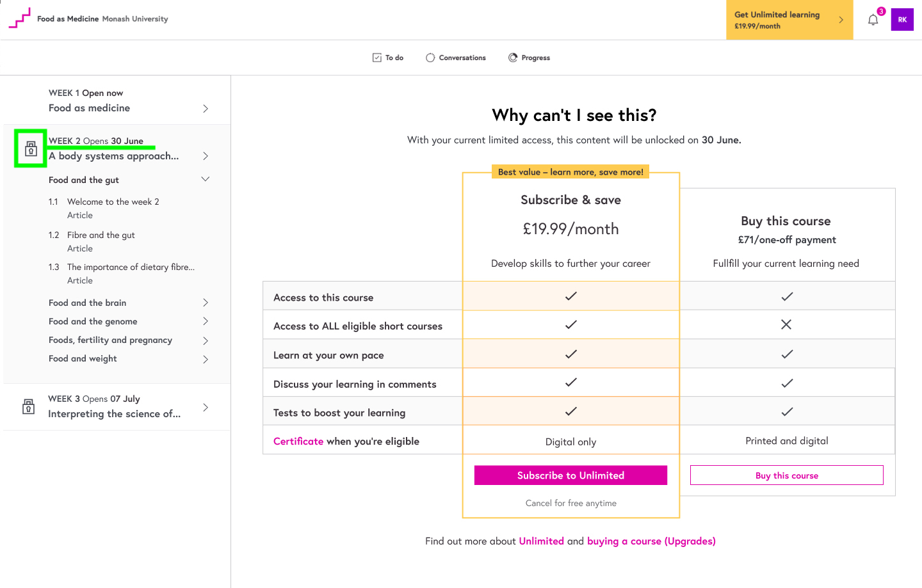This screenshot has width=922, height=588.
Task: Click the Subscribe to Unlimited button
Action: [x=570, y=475]
